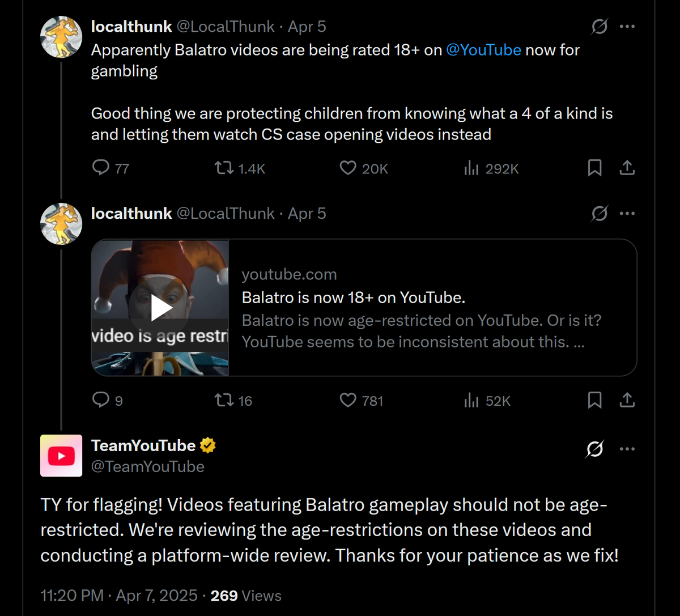Viewport: 680px width, 616px height.
Task: Bookmark the first localthunk tweet
Action: tap(594, 168)
